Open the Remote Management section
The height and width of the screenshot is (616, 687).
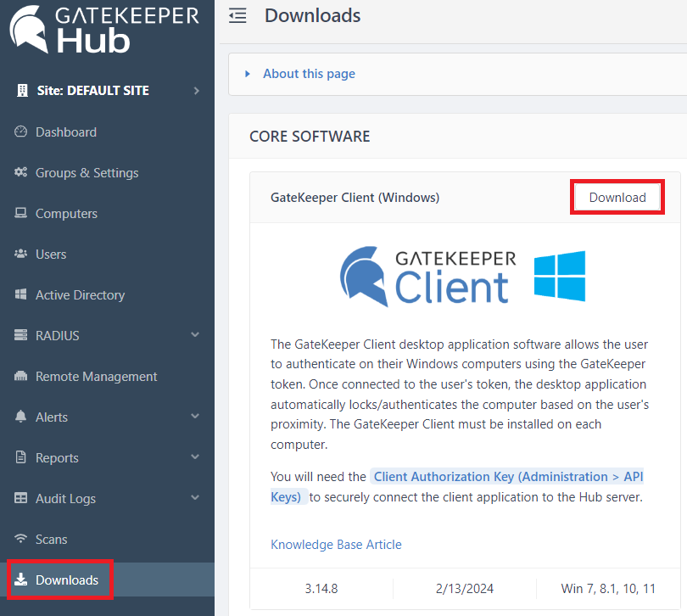click(x=97, y=376)
